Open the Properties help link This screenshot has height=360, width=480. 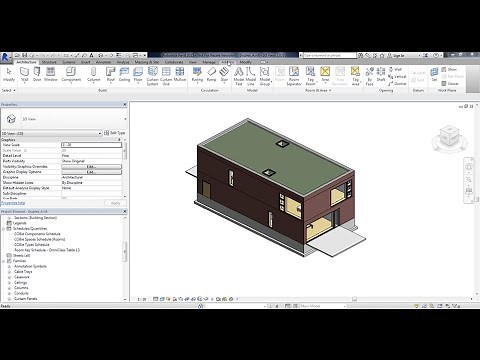(x=13, y=203)
